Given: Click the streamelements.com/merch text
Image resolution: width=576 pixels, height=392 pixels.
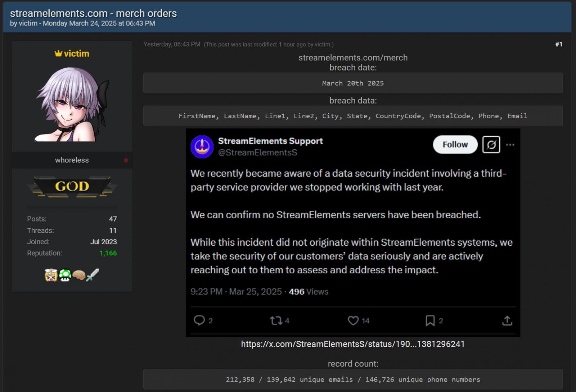Looking at the screenshot, I should pos(353,58).
